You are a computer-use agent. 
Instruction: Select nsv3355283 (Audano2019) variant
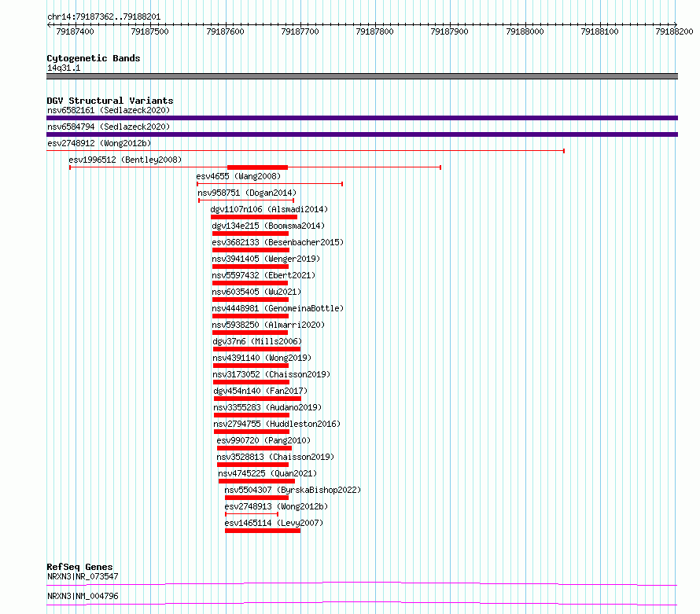(x=267, y=407)
